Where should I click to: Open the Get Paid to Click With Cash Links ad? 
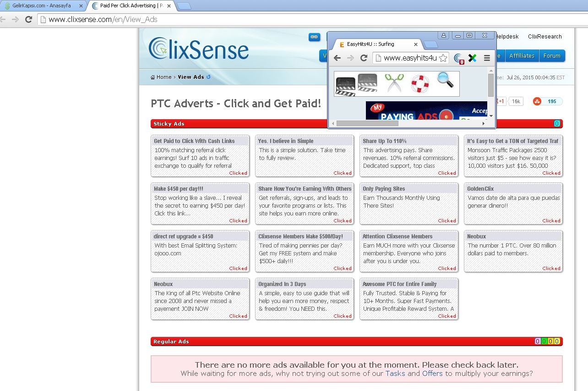click(200, 156)
